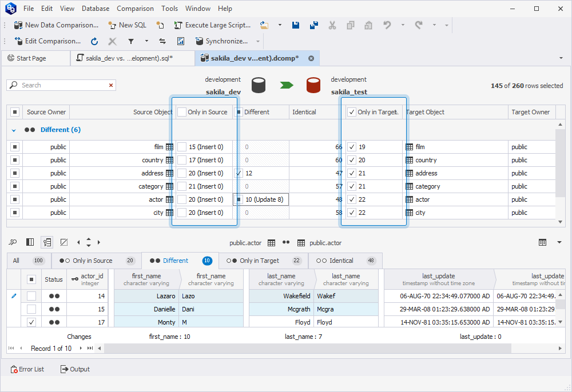Click the Filter funnel icon
The height and width of the screenshot is (392, 572).
131,41
